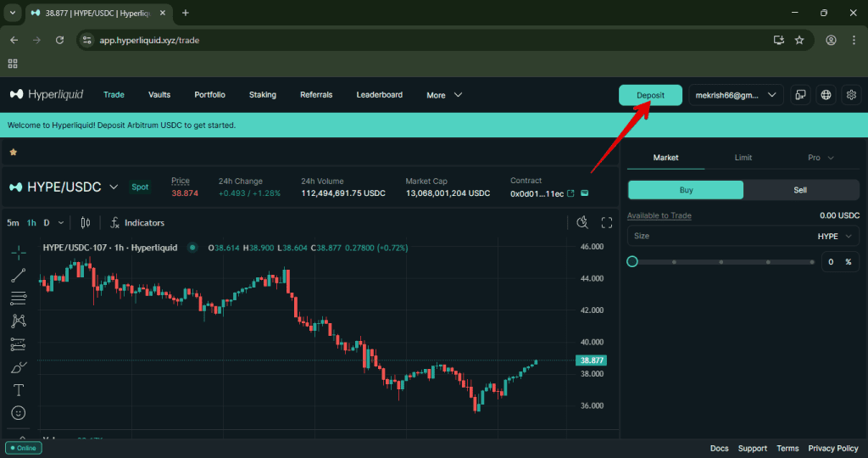Open the candlestick chart type icon

coord(85,223)
